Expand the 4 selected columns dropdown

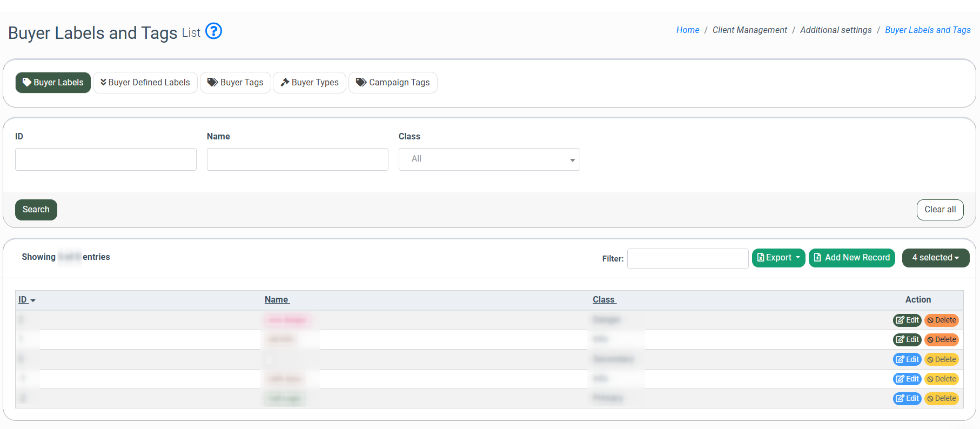935,258
